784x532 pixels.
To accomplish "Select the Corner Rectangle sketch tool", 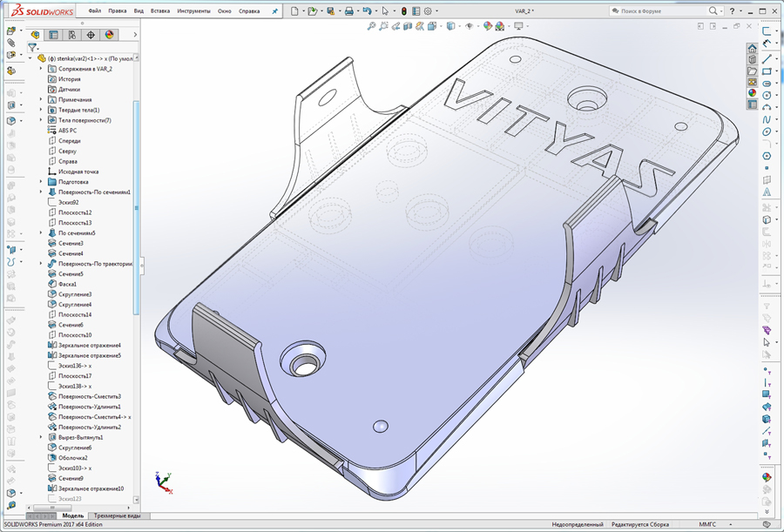I will (x=767, y=71).
